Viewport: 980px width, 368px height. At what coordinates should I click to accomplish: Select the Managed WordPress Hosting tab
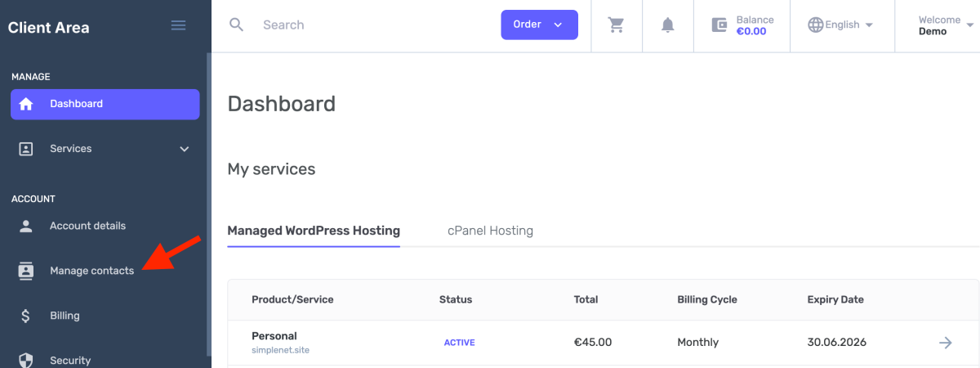[314, 231]
